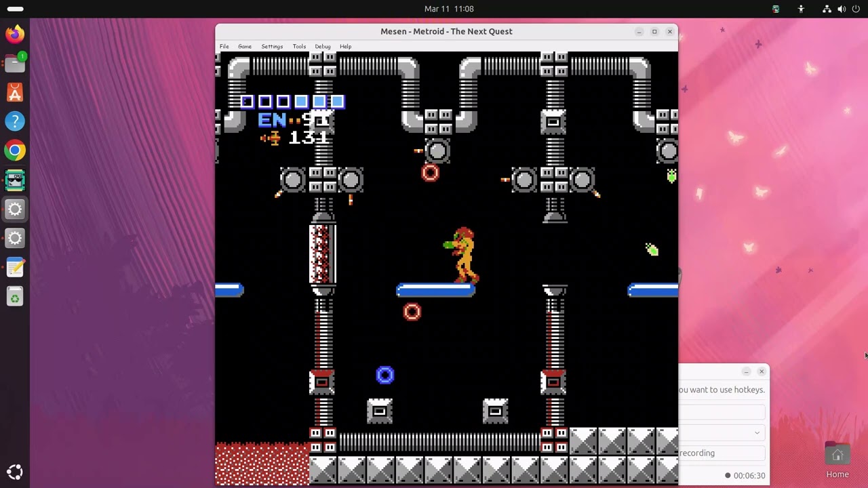Launch Google Chrome from the dock

15,150
